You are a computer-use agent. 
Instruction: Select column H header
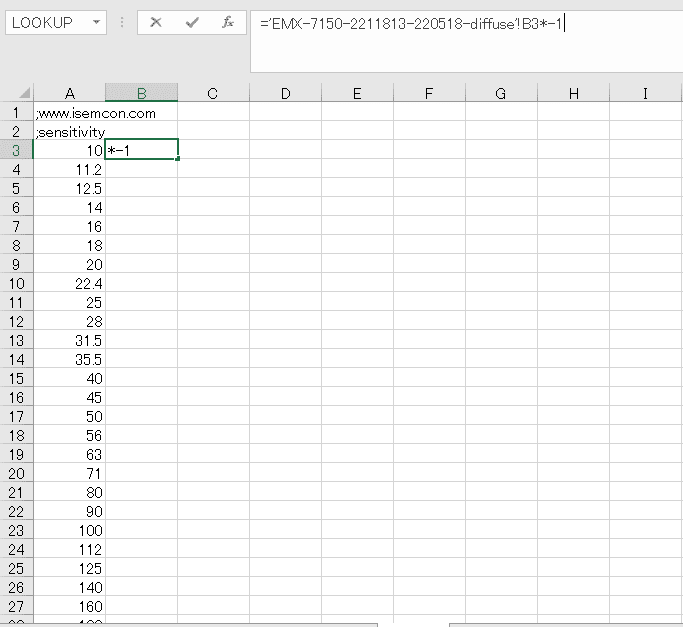tap(573, 93)
